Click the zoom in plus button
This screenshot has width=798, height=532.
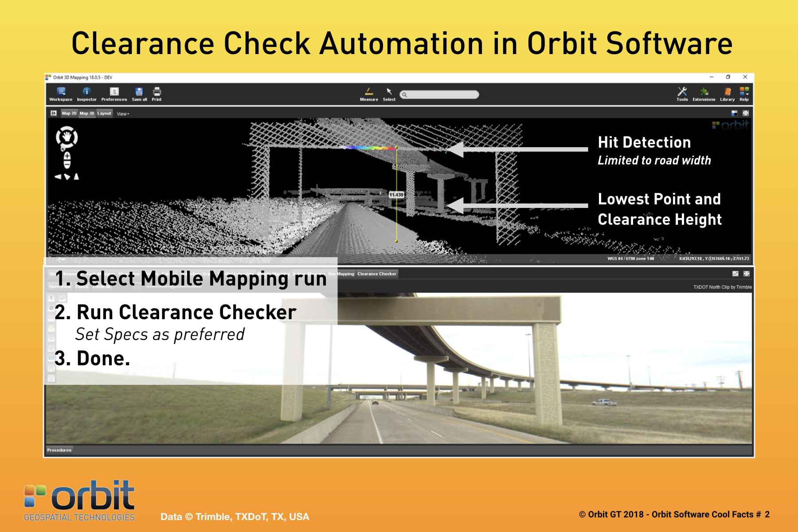(67, 156)
